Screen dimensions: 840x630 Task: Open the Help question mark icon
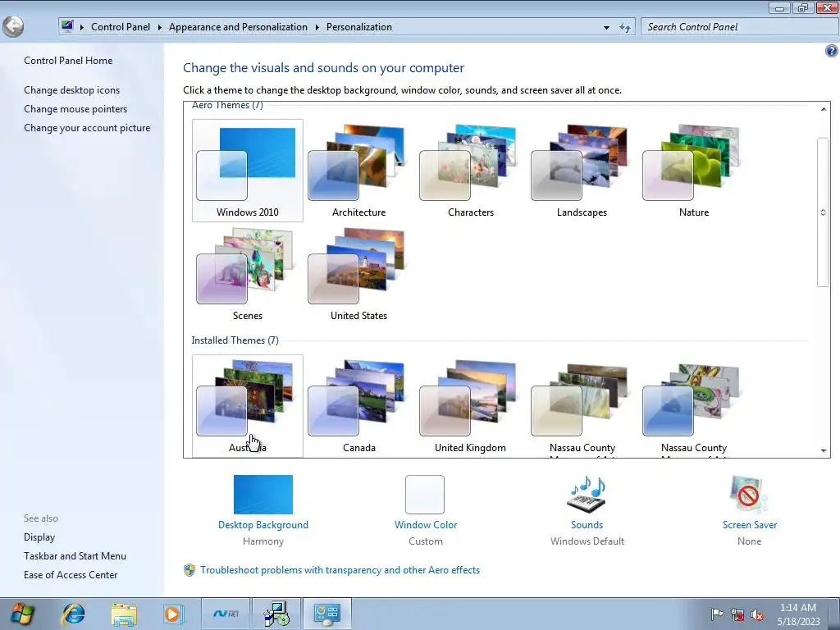(x=831, y=51)
